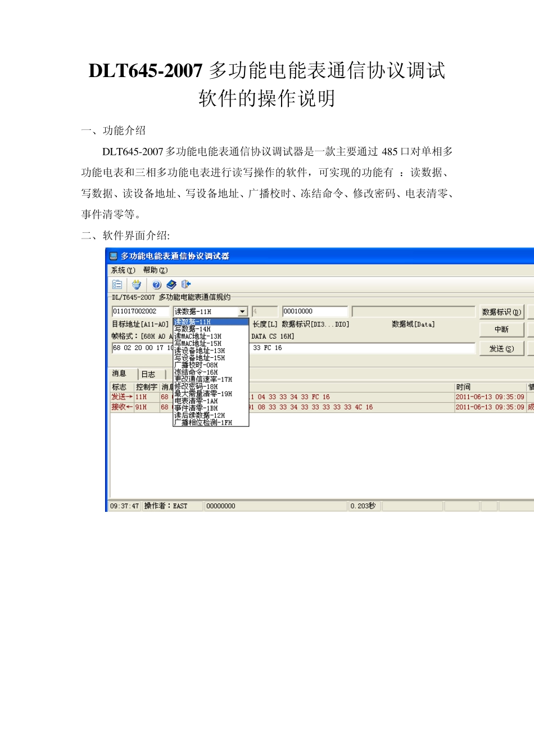The image size is (534, 756).
Task: Switch to the 消息 tab
Action: coord(119,373)
